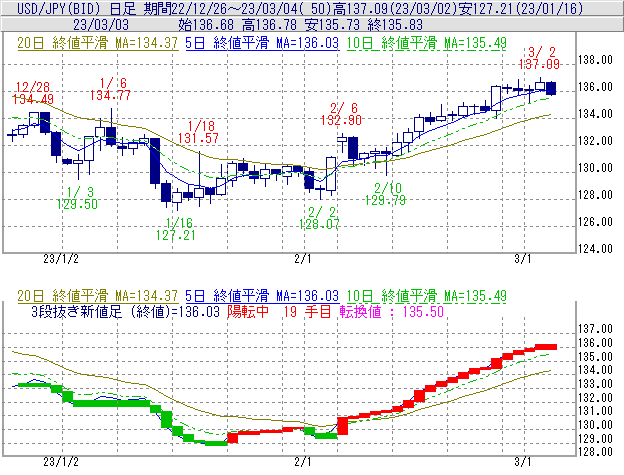624x475 pixels.
Task: Click the 130.00 price axis label in upper chart
Action: (x=595, y=168)
